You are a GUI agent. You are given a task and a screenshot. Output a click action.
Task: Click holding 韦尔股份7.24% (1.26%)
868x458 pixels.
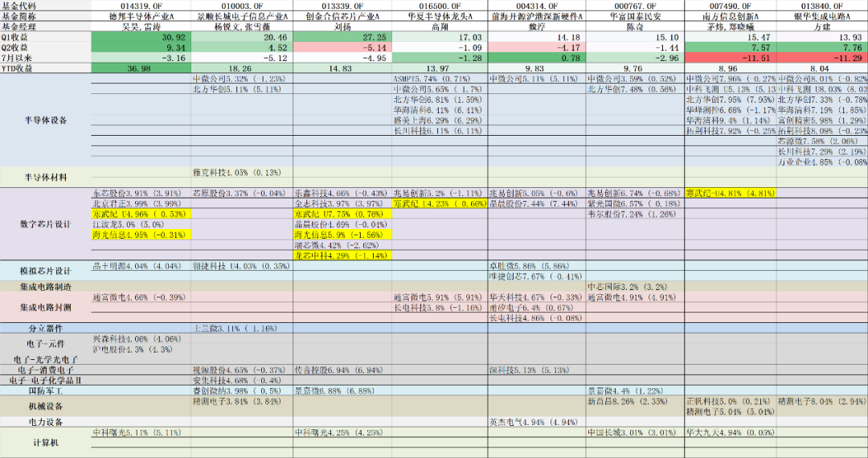633,214
